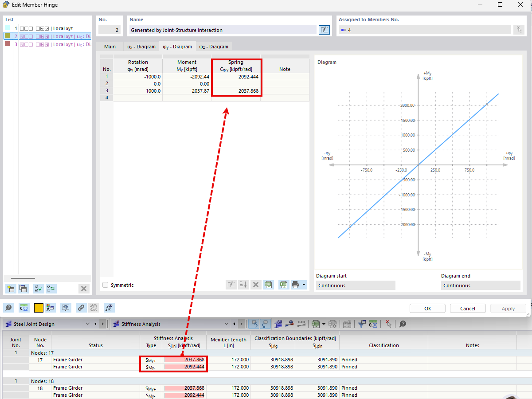The width and height of the screenshot is (532, 399).
Task: Toggle decimal places display with 0.00 icon
Action: point(24,308)
